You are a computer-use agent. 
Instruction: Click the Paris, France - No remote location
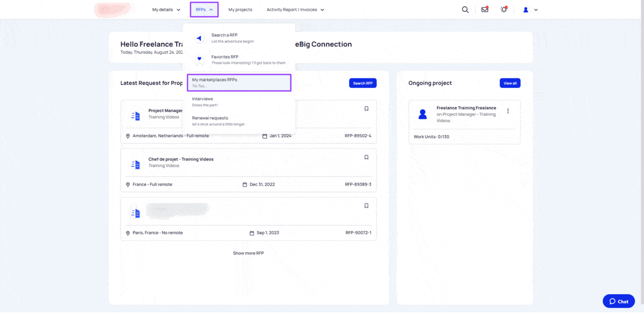(x=158, y=233)
